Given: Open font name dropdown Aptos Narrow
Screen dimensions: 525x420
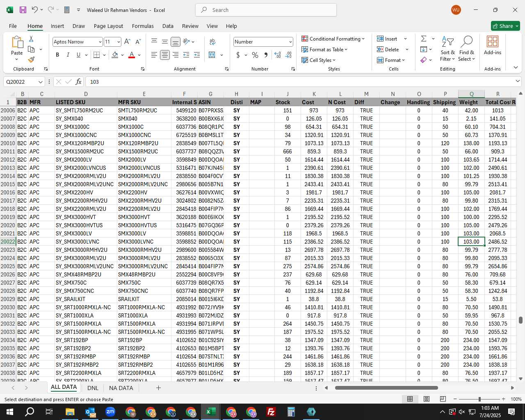Looking at the screenshot, I should point(100,42).
